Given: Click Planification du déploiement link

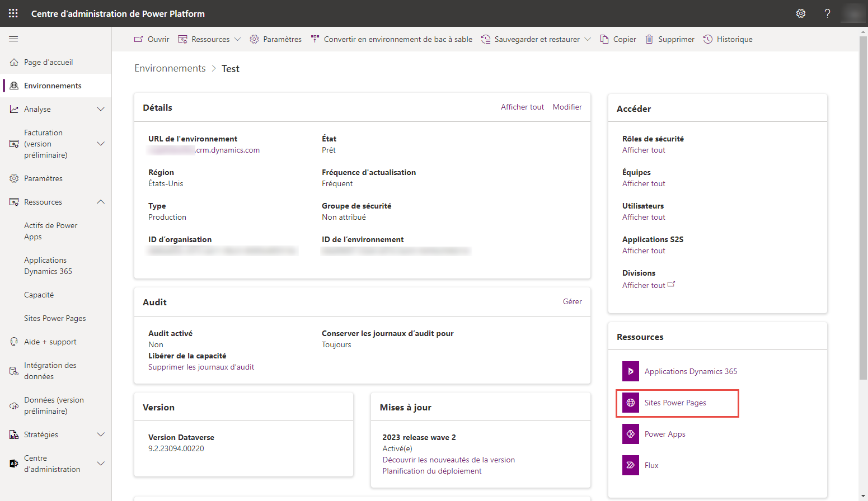Looking at the screenshot, I should point(432,471).
